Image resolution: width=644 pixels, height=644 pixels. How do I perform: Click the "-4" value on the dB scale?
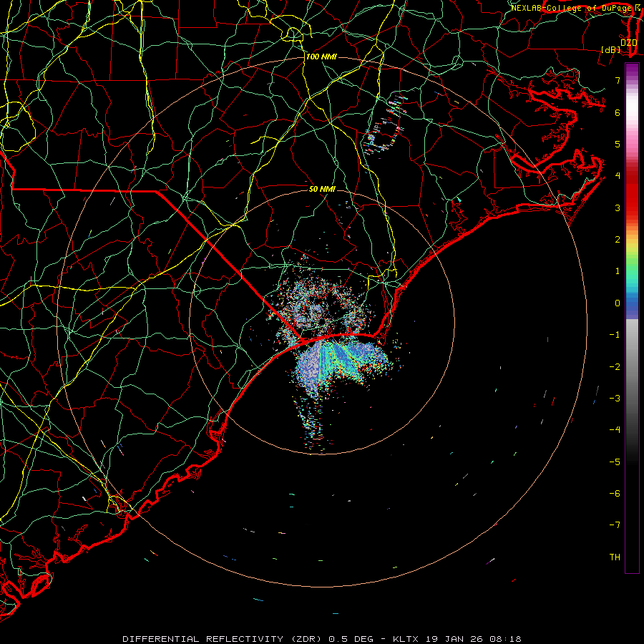pos(615,430)
